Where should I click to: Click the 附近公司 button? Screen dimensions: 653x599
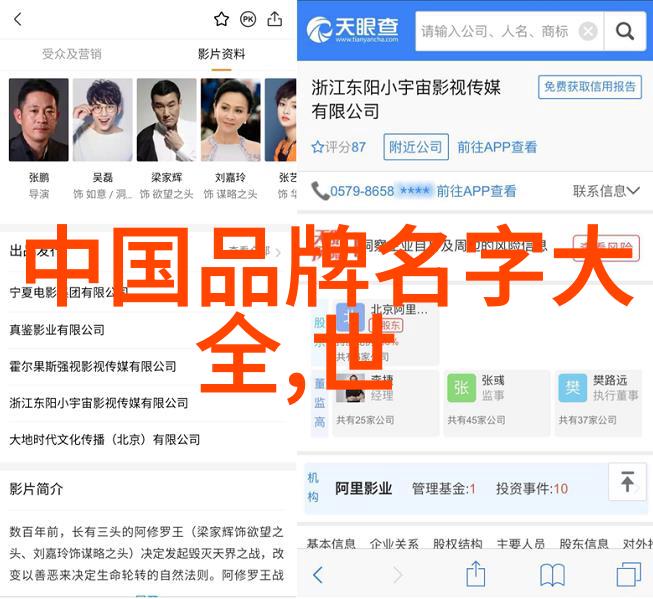pos(416,147)
